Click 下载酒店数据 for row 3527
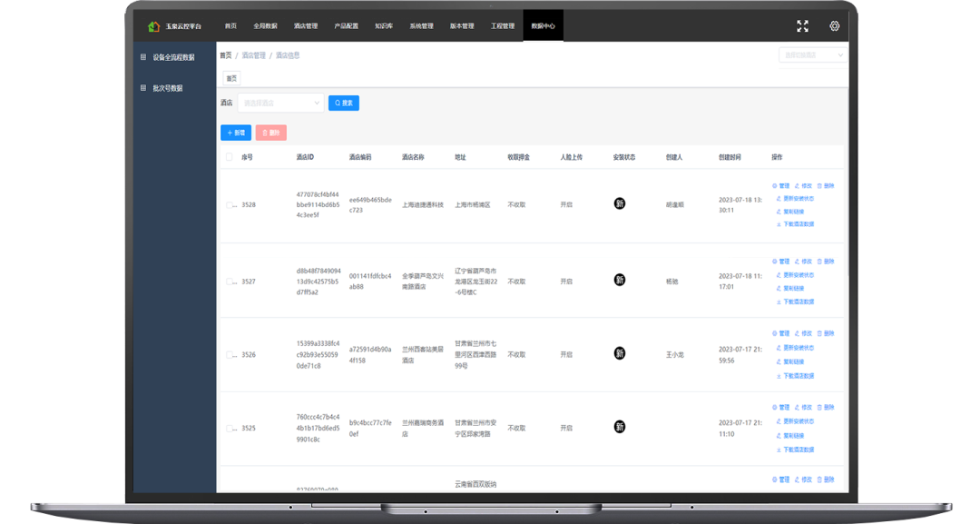 pos(795,302)
